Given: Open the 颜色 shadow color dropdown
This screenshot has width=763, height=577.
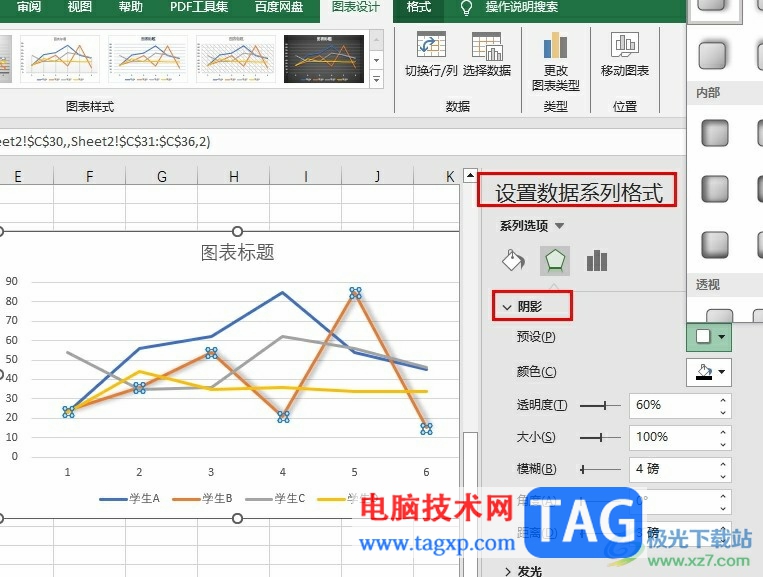Looking at the screenshot, I should pyautogui.click(x=709, y=372).
